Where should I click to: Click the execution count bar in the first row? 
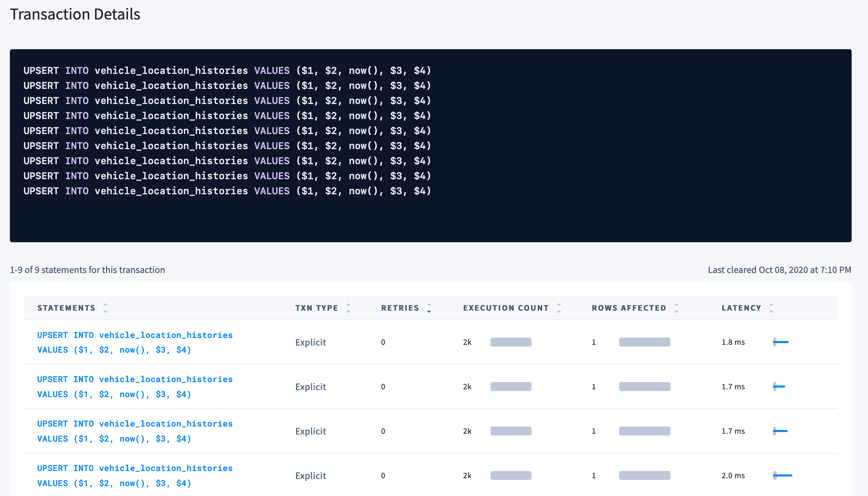tap(511, 342)
